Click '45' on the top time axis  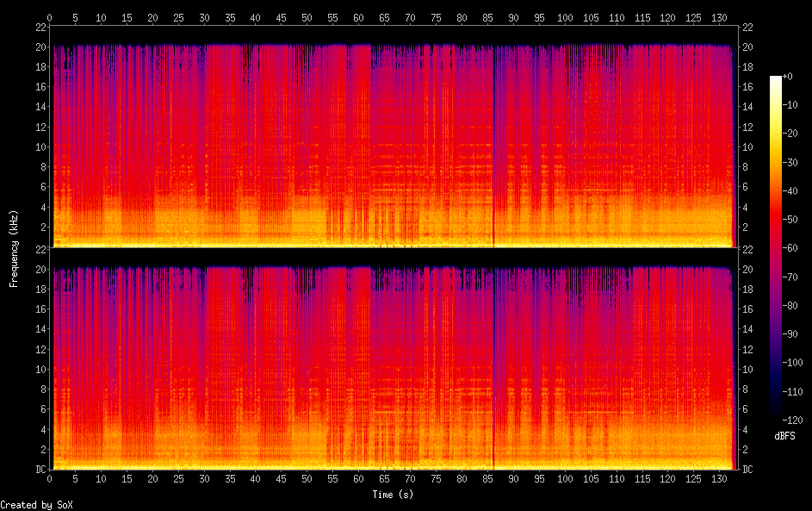pos(282,17)
